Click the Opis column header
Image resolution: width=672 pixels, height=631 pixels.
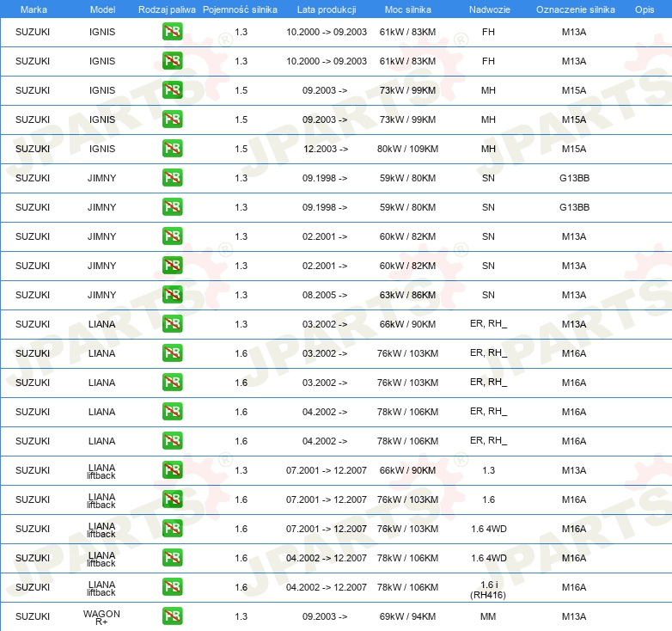(x=645, y=9)
